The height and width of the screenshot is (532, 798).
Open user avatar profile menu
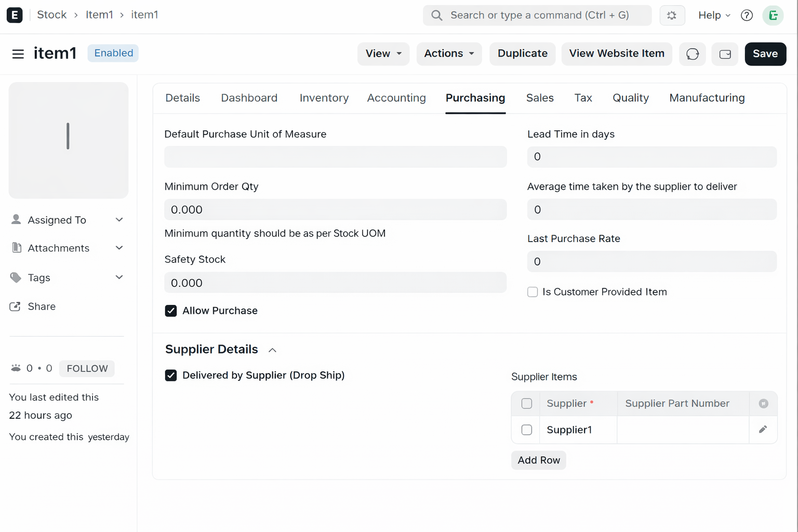tap(773, 16)
